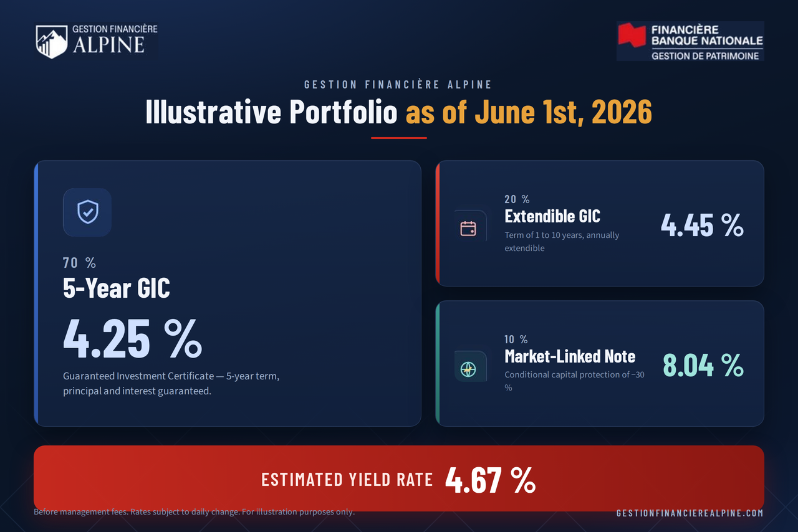Click 'Term of 1 to 10 years' description

pos(562,242)
